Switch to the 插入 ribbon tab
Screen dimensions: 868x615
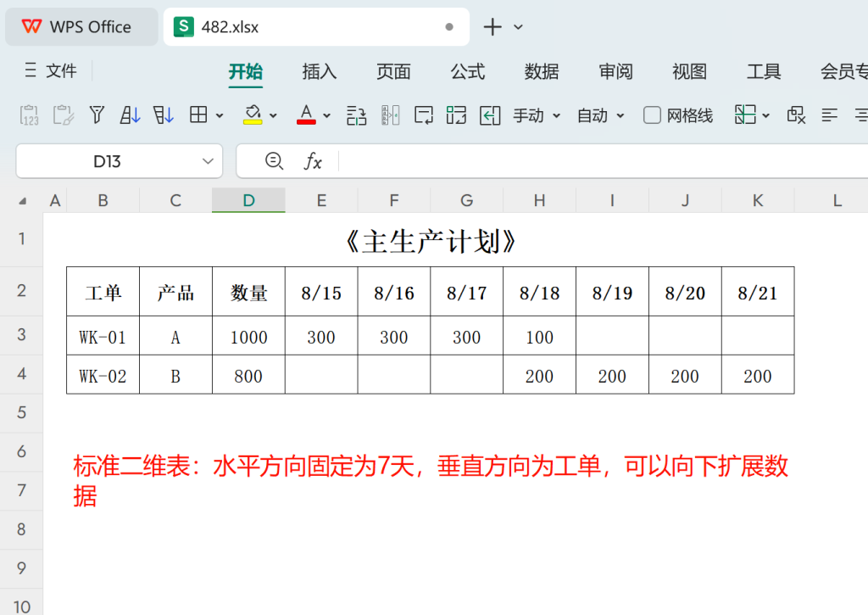click(x=320, y=71)
